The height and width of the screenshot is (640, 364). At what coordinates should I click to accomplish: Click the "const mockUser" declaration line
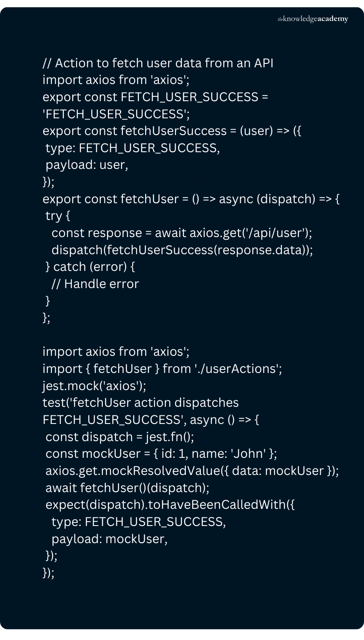click(x=161, y=454)
